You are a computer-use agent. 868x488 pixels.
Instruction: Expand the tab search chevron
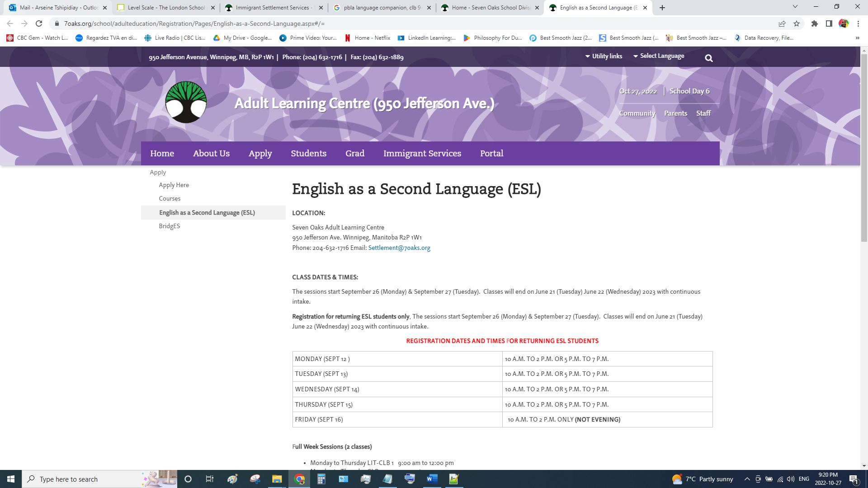[x=795, y=7]
